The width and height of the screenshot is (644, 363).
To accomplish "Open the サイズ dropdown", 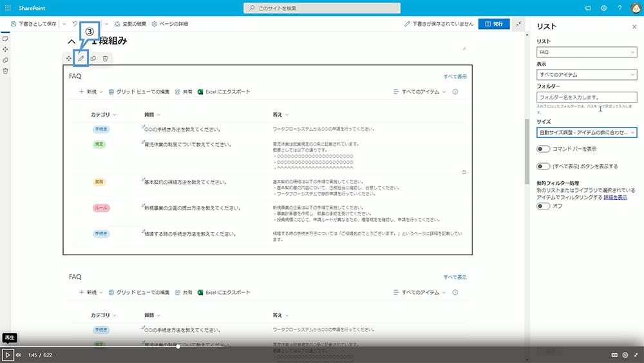I will coord(587,132).
